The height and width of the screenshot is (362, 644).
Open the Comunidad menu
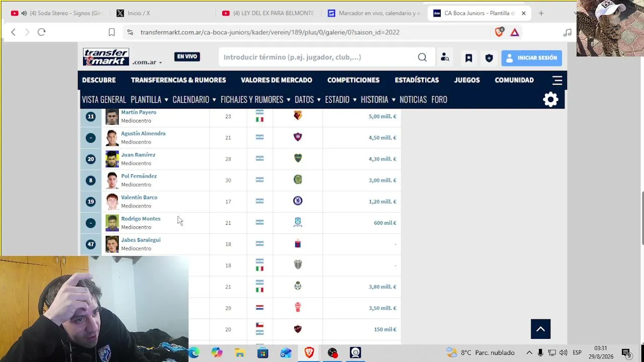(x=514, y=80)
